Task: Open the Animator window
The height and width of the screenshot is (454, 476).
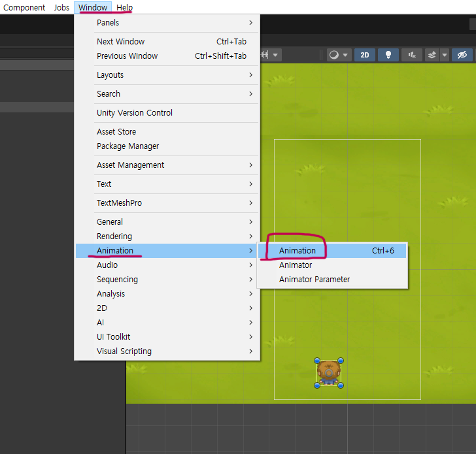Action: [x=296, y=265]
